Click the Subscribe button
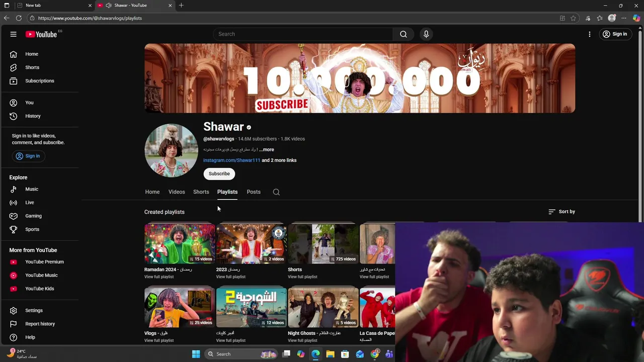Image resolution: width=644 pixels, height=362 pixels. (219, 174)
